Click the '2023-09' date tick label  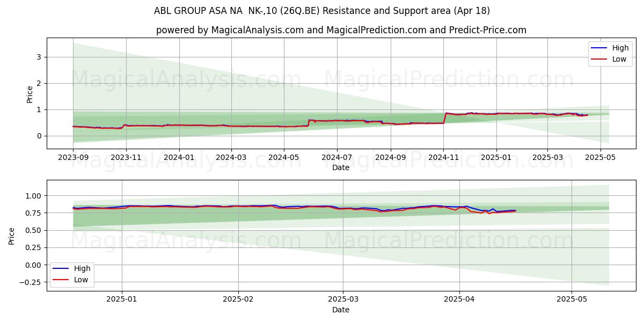click(x=73, y=157)
